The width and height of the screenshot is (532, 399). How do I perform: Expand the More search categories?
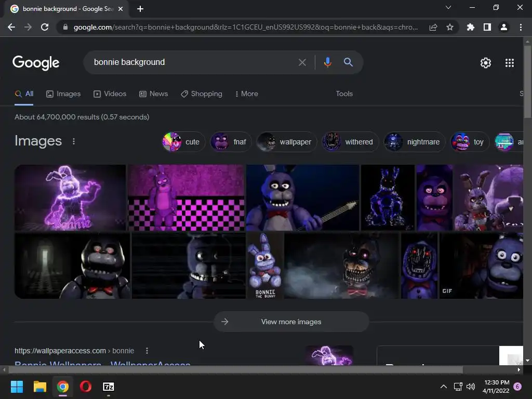246,94
